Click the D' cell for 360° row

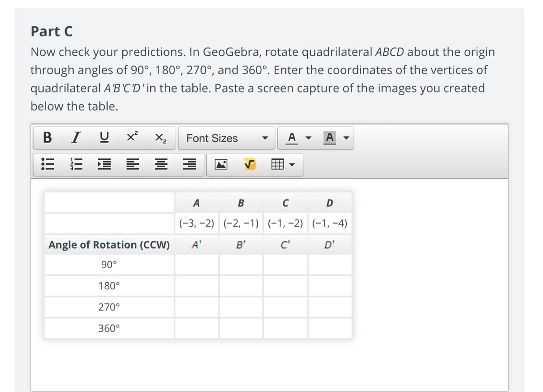(329, 328)
